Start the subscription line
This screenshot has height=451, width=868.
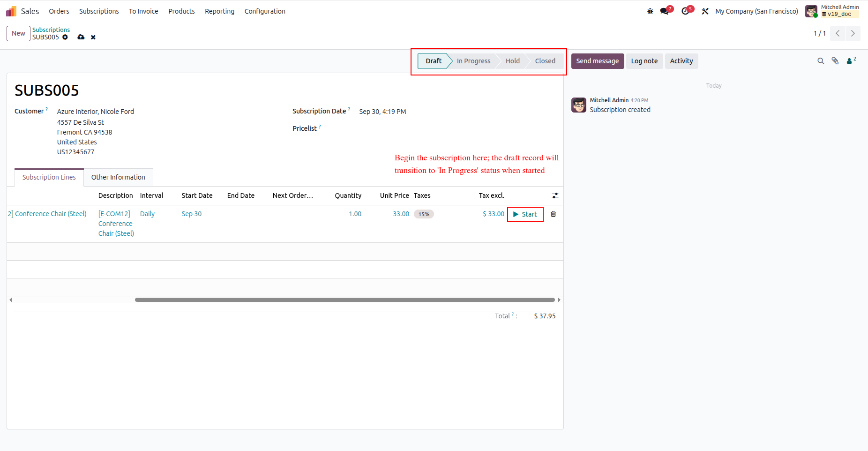525,214
